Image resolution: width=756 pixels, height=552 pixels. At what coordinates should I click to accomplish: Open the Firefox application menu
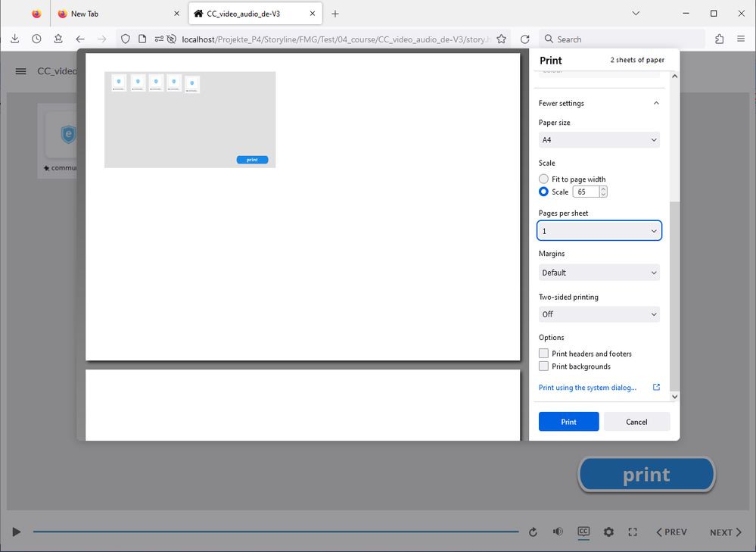[740, 39]
